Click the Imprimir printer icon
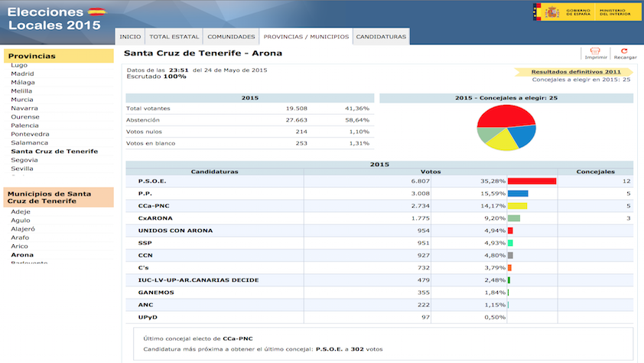The height and width of the screenshot is (363, 644). tap(595, 51)
